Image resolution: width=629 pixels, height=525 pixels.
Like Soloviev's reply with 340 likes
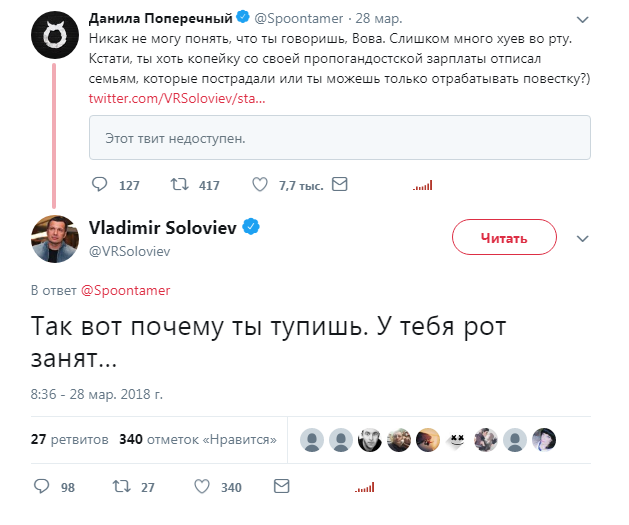click(x=201, y=487)
